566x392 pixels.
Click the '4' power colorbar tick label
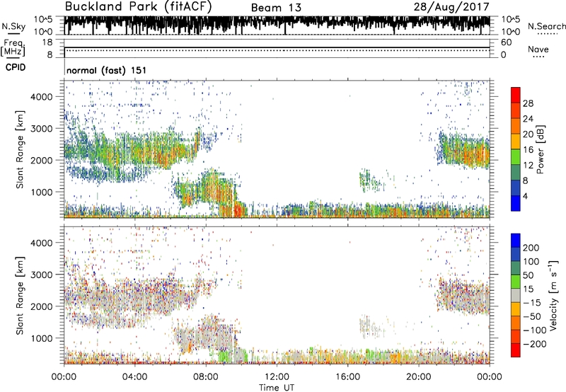pyautogui.click(x=525, y=196)
